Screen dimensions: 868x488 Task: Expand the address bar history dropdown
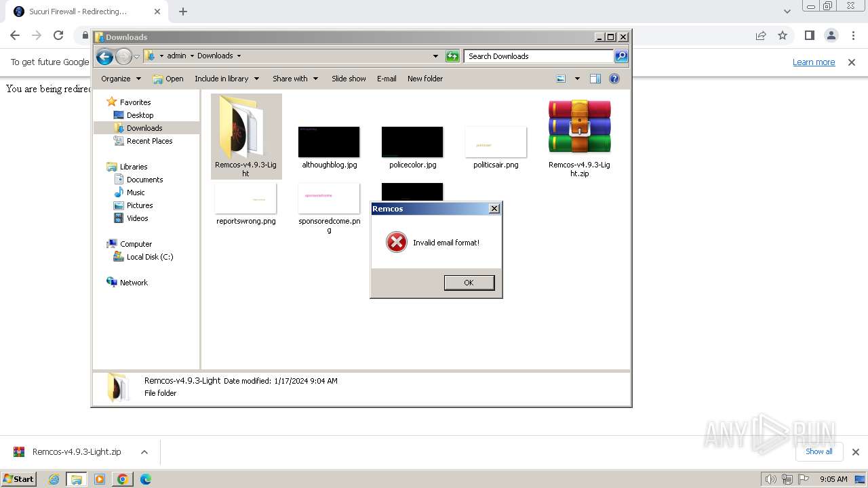pyautogui.click(x=435, y=56)
